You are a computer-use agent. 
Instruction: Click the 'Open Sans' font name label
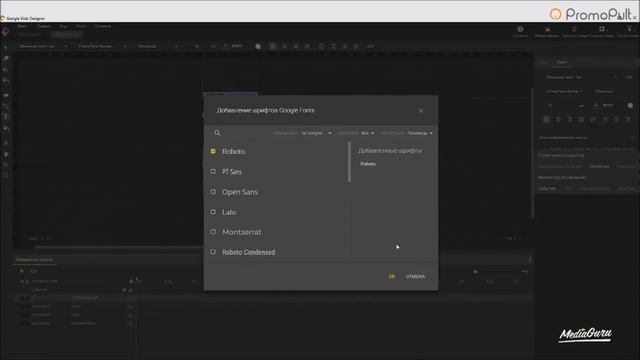point(240,192)
